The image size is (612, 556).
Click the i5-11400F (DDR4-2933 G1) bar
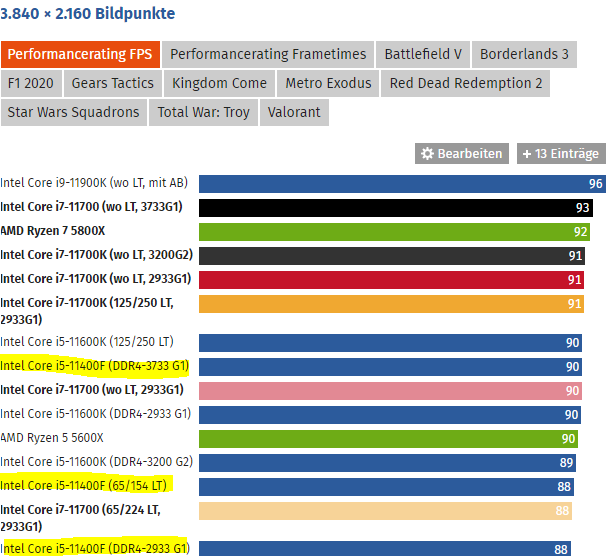pos(385,549)
